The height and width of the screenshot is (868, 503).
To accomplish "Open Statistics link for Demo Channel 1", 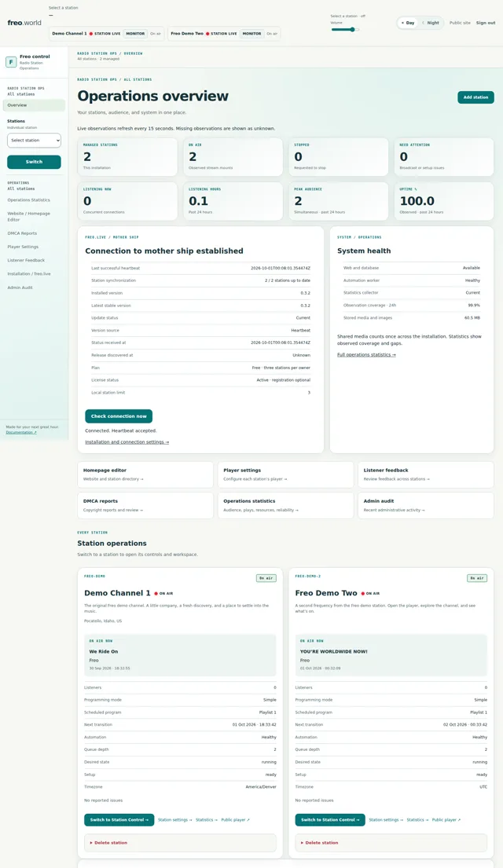I will 207,820.
